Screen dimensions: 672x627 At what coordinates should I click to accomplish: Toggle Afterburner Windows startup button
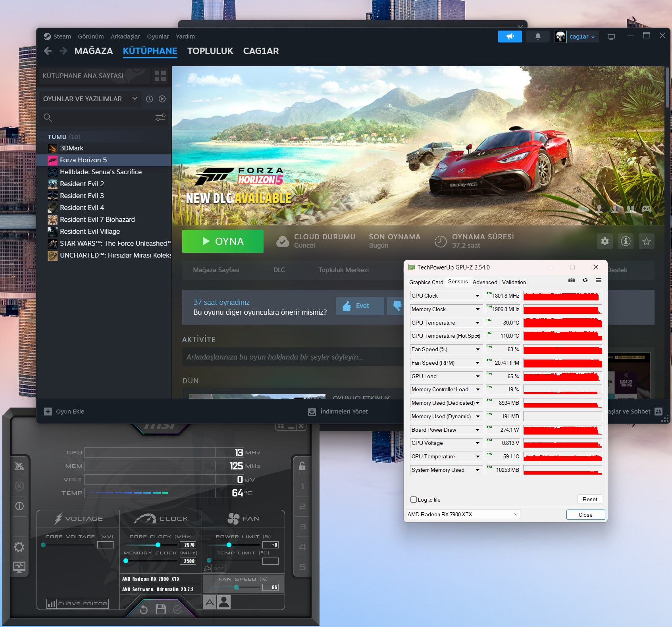[x=281, y=426]
